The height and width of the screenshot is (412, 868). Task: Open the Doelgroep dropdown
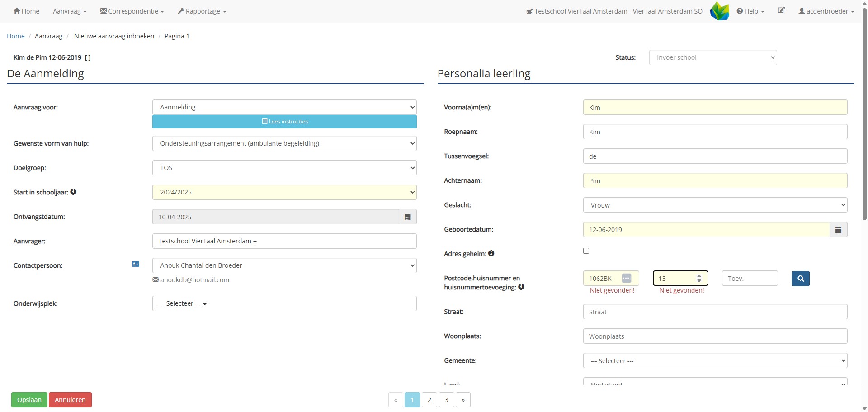(284, 168)
